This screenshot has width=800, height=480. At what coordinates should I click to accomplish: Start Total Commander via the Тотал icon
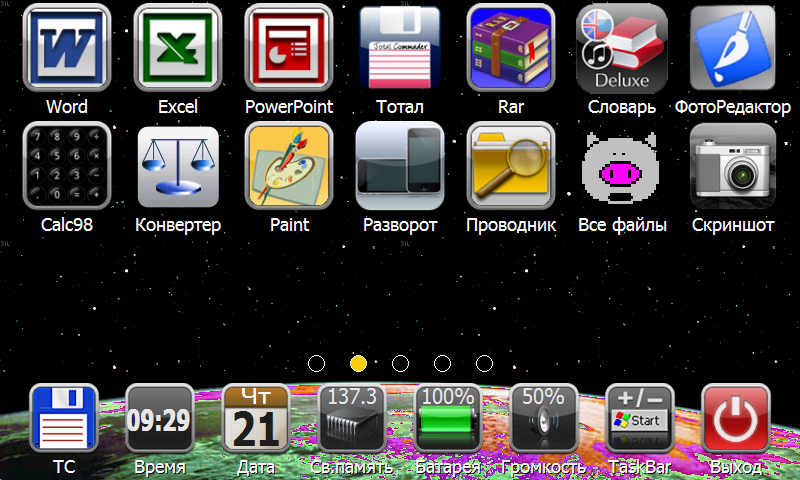400,47
